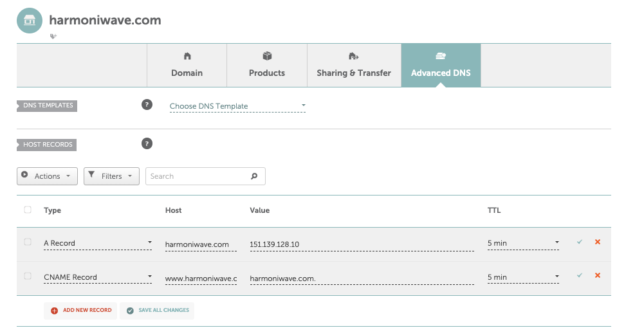Switch to the Products tab

coord(267,65)
